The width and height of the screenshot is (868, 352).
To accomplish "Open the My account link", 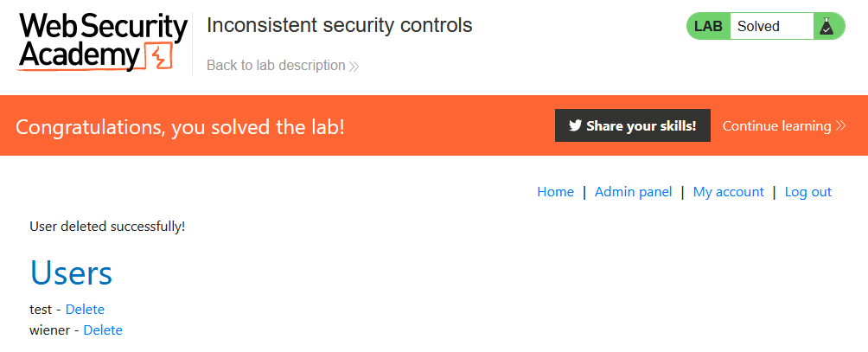I will point(728,192).
